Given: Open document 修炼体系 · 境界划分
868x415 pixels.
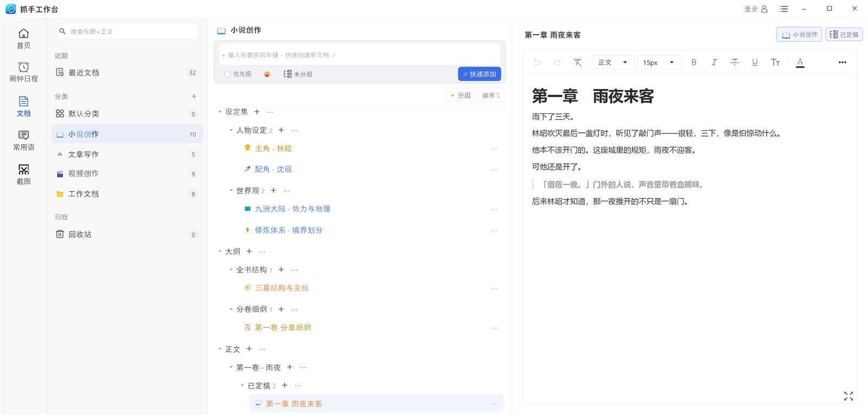Looking at the screenshot, I should pos(289,230).
